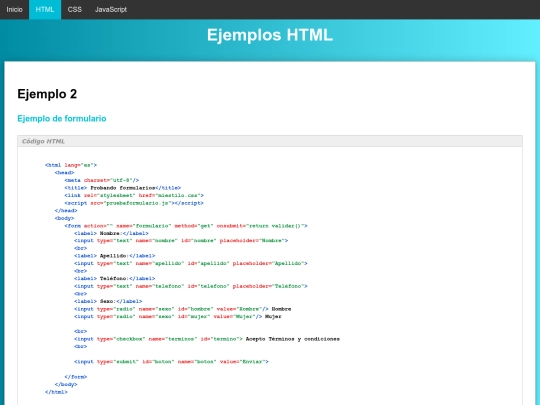Click the input placeholder Teléfono line
The height and width of the screenshot is (405, 540).
point(190,286)
